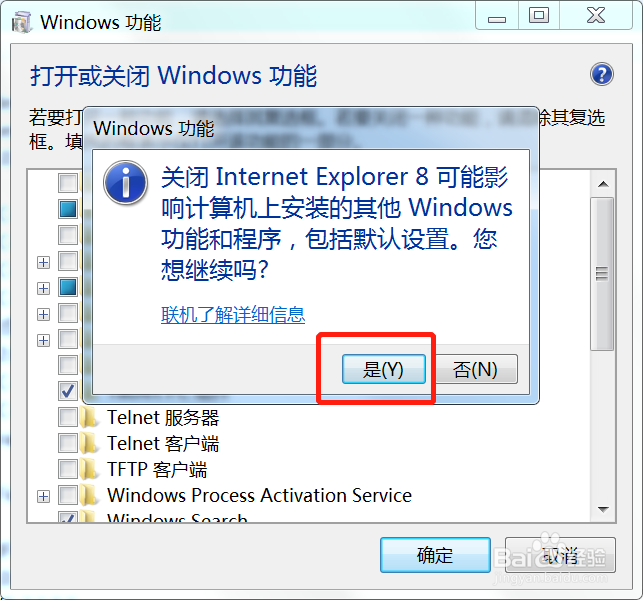This screenshot has width=643, height=600.
Task: Select the Telnet 服务器 list item
Action: click(163, 417)
